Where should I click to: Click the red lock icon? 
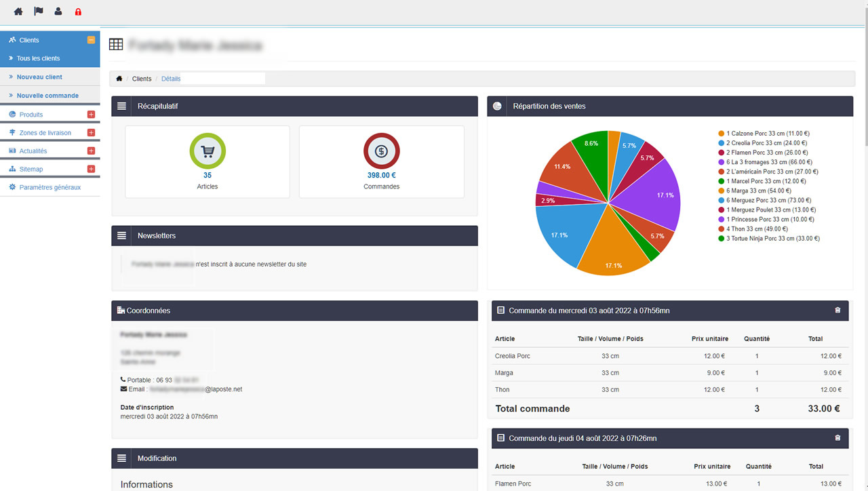pyautogui.click(x=78, y=12)
